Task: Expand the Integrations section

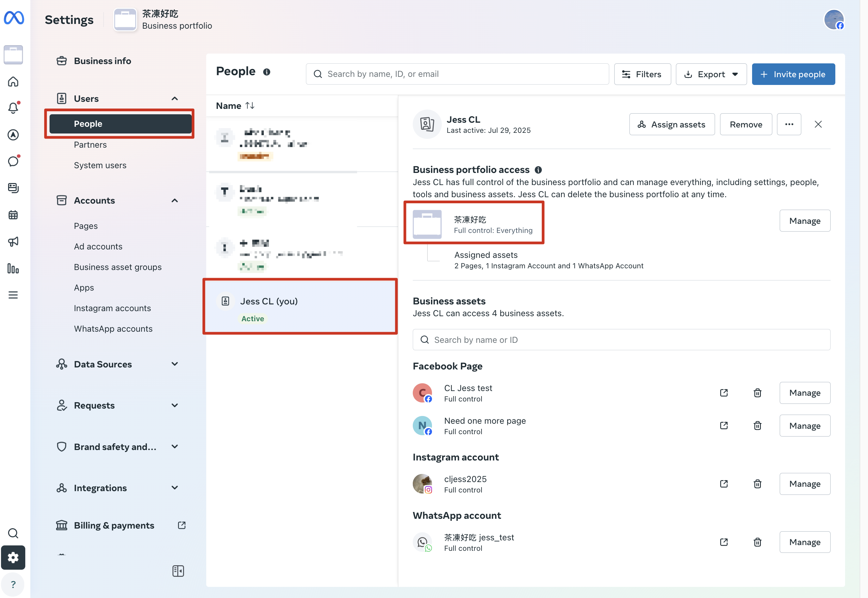Action: click(175, 488)
